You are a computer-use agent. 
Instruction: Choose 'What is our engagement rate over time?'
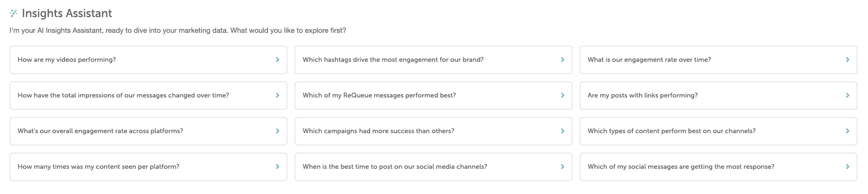tap(718, 60)
